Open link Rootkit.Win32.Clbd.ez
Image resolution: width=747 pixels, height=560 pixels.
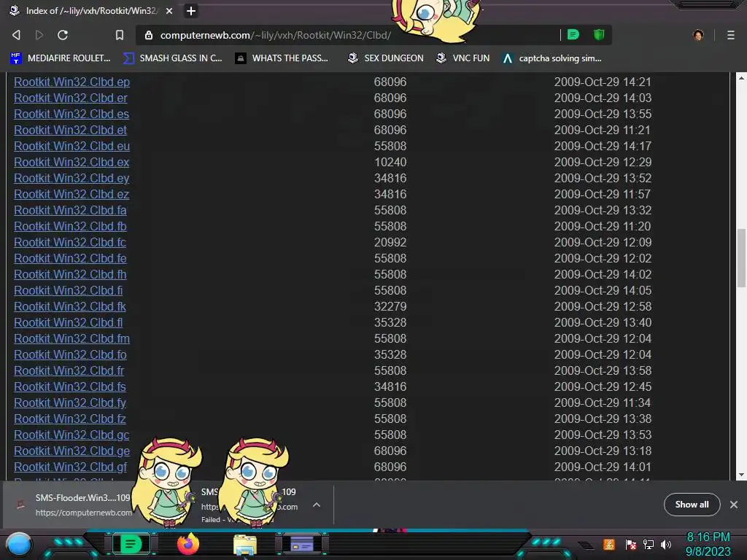coord(71,194)
